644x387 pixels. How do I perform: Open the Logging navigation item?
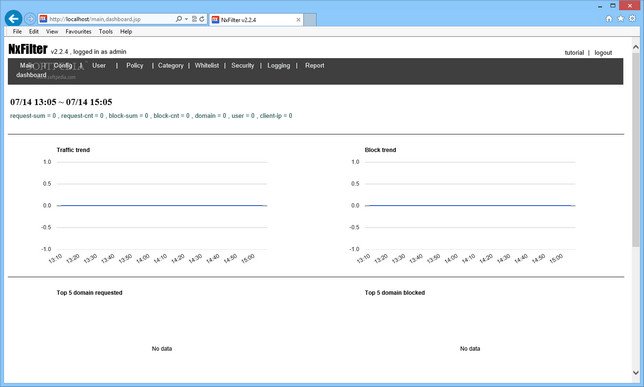point(278,65)
